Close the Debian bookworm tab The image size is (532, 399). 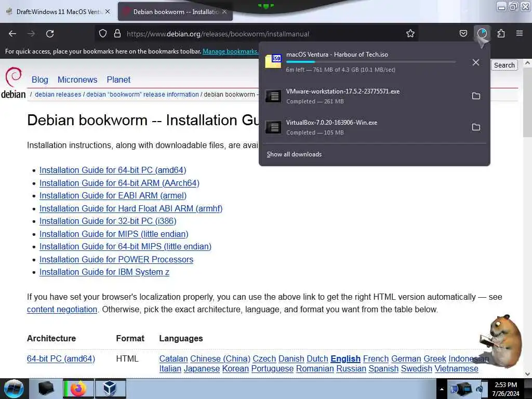point(224,11)
